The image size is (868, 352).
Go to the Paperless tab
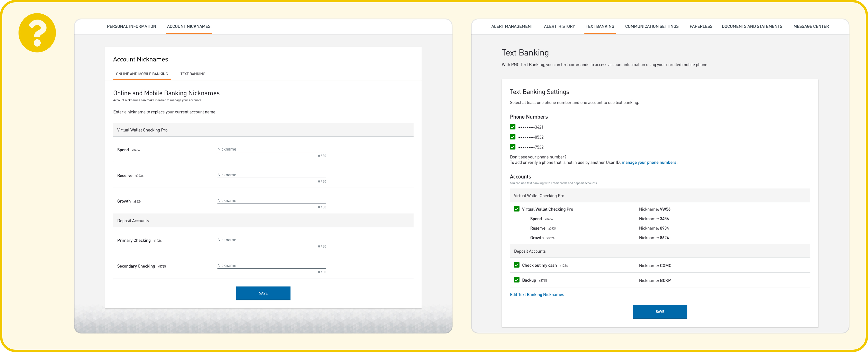(x=701, y=26)
